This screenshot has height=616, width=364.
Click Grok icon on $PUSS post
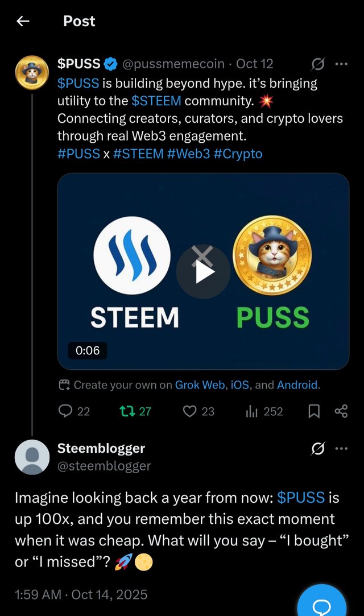[x=317, y=64]
